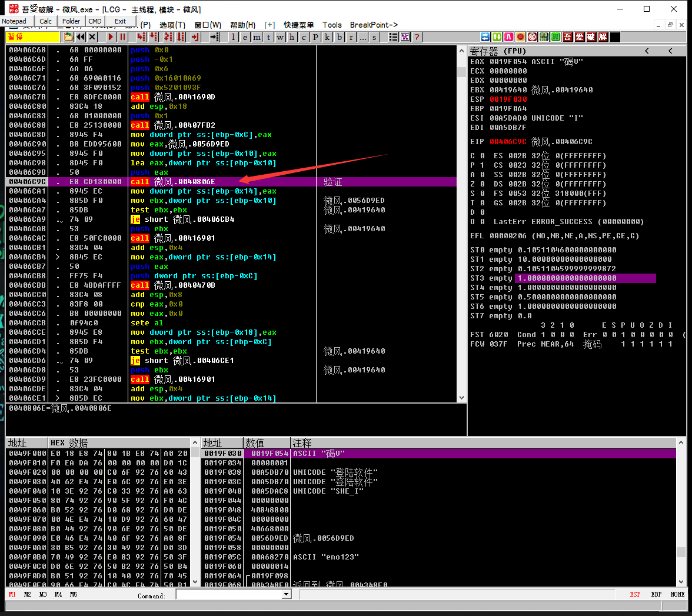
Task: Open the 快捷菜单 menu
Action: pos(299,25)
